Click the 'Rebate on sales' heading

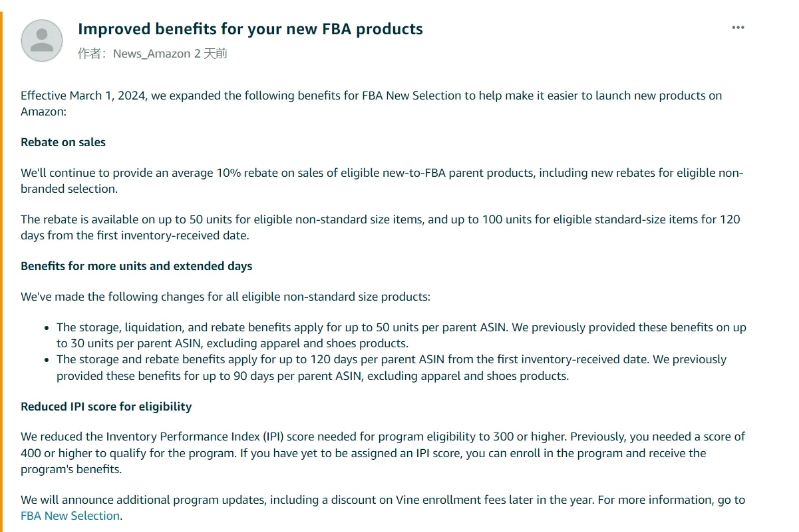(x=63, y=142)
